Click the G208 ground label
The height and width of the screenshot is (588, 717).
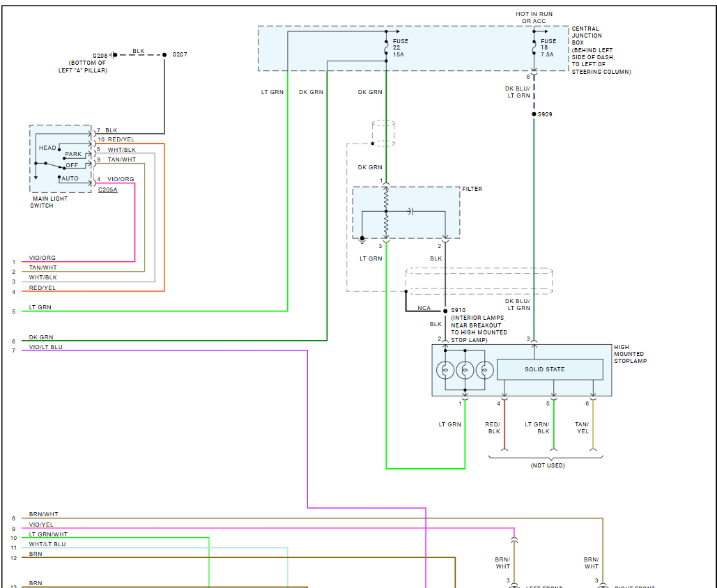point(100,56)
